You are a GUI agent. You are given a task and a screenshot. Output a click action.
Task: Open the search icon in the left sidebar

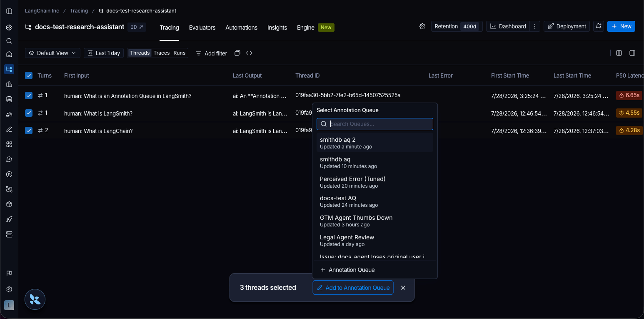point(9,41)
